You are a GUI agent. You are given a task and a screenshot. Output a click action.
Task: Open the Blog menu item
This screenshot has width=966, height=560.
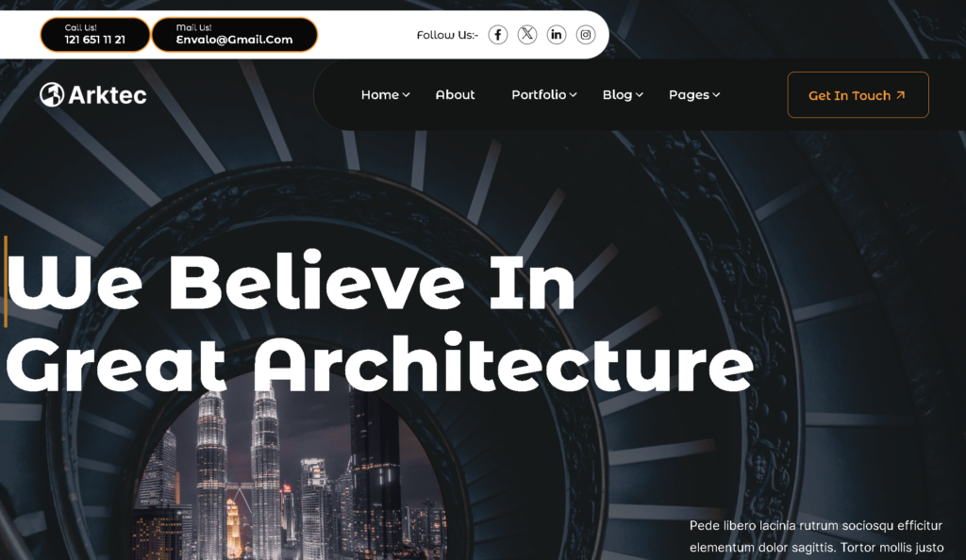coord(617,95)
